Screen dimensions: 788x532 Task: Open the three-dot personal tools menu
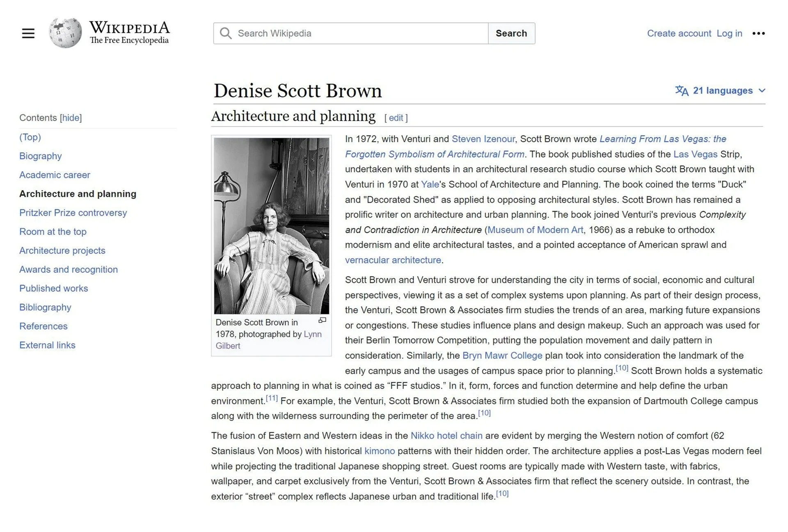(758, 33)
